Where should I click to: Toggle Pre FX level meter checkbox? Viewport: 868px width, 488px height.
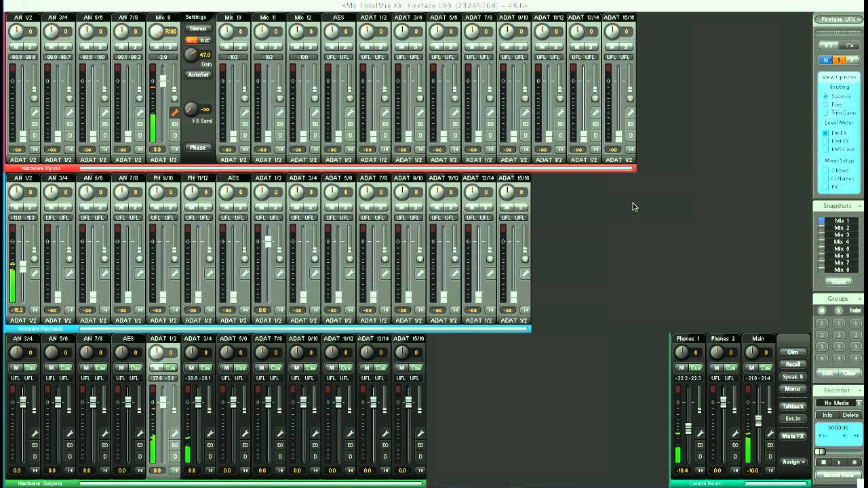pyautogui.click(x=825, y=133)
